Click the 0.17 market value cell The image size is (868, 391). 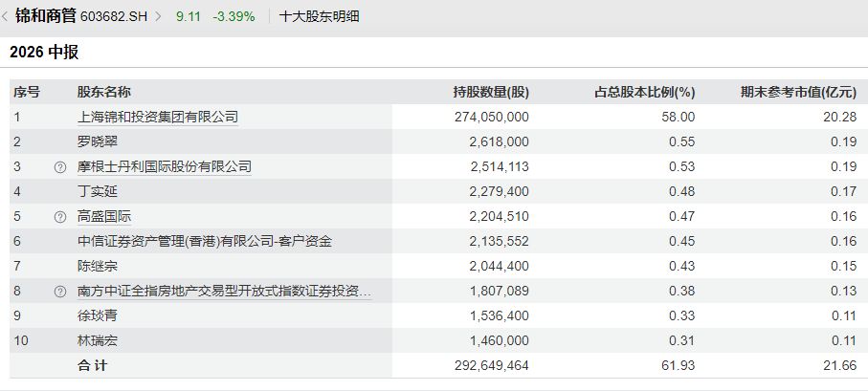point(844,192)
